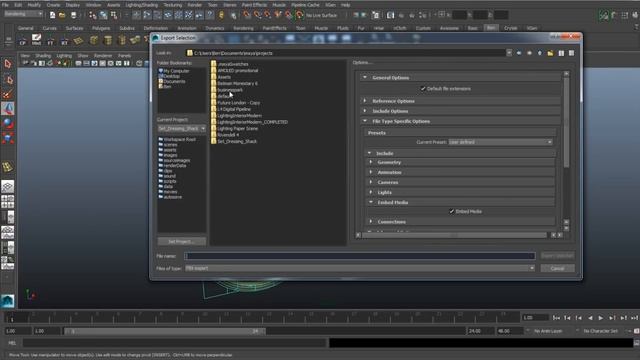
Task: Switch to the Polygons shelf tab
Action: (101, 28)
